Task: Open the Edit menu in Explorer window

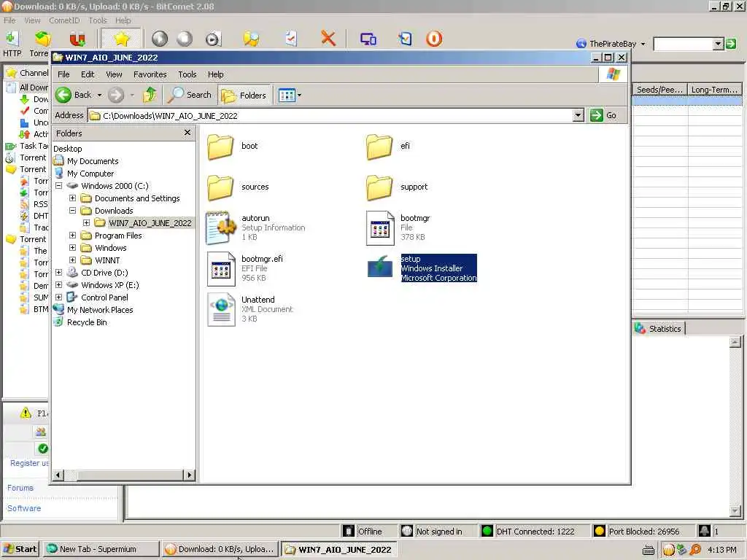Action: (88, 74)
